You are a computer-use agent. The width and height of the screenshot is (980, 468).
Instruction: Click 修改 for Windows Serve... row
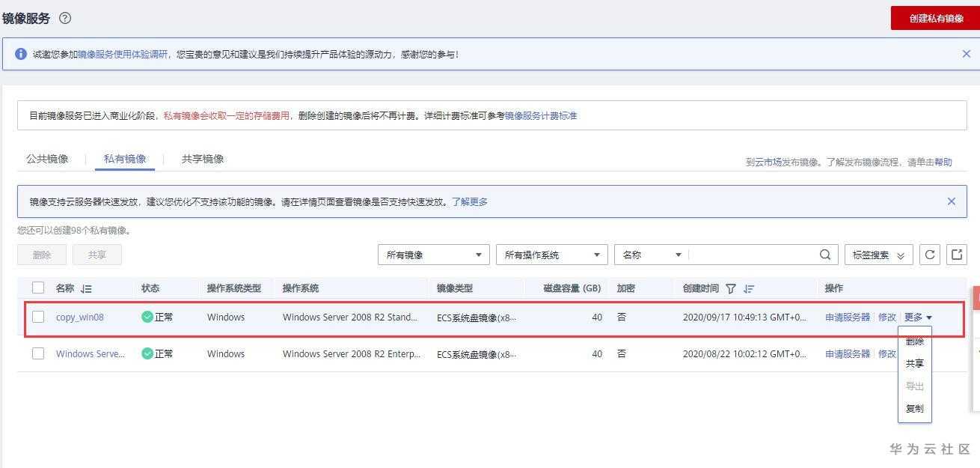[887, 354]
